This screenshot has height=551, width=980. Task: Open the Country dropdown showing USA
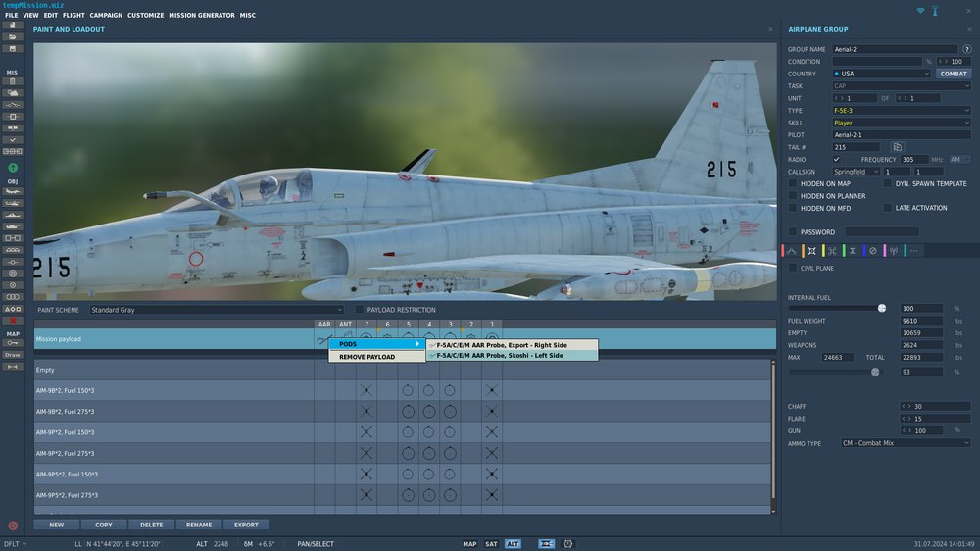881,74
